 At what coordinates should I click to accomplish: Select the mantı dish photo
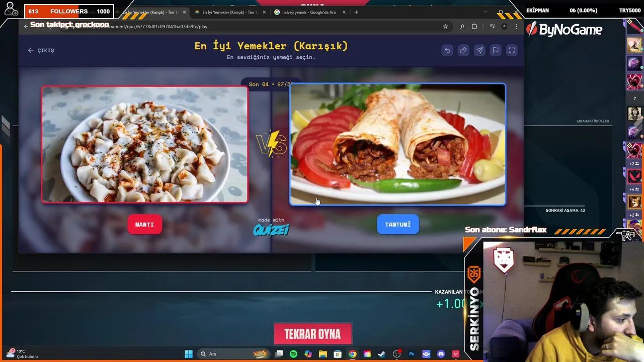(x=144, y=145)
